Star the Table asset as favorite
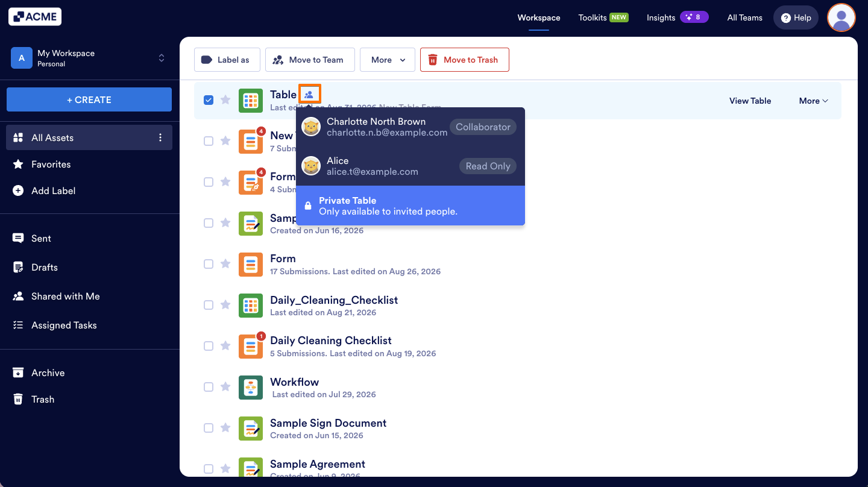The image size is (868, 487). click(225, 100)
